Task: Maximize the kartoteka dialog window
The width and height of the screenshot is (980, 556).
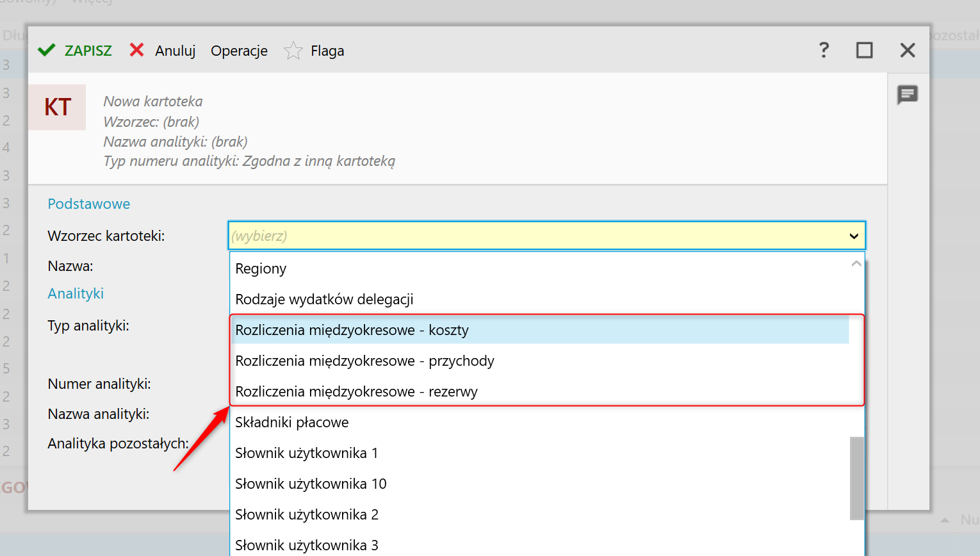Action: 865,50
